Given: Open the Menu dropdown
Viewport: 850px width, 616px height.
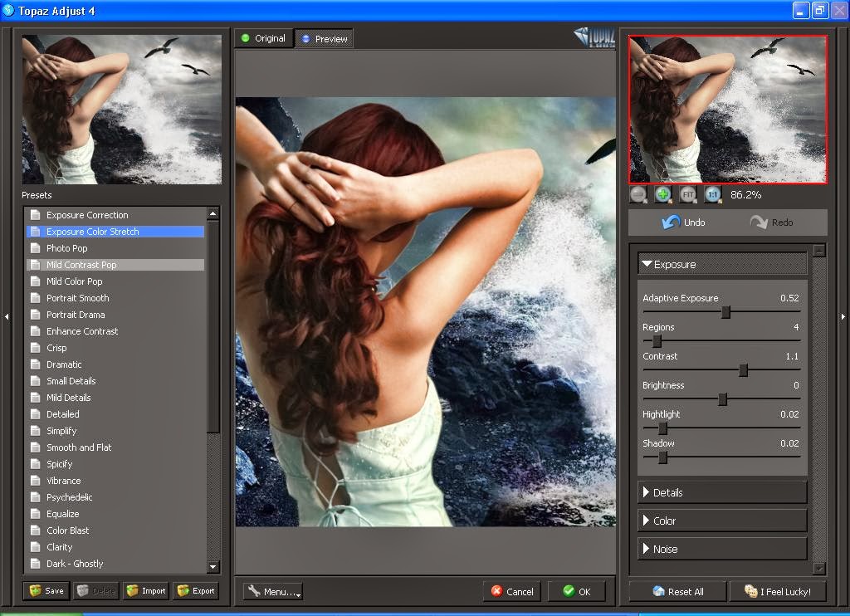Looking at the screenshot, I should click(273, 592).
